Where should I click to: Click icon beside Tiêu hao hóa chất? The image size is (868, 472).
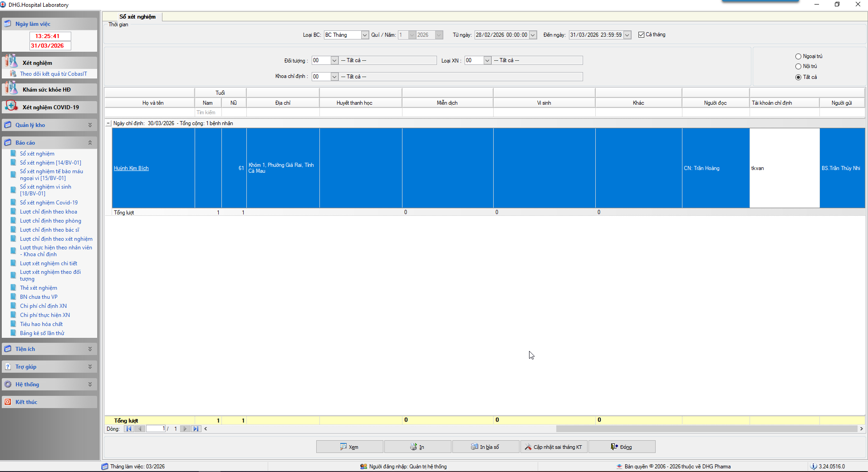pyautogui.click(x=14, y=324)
